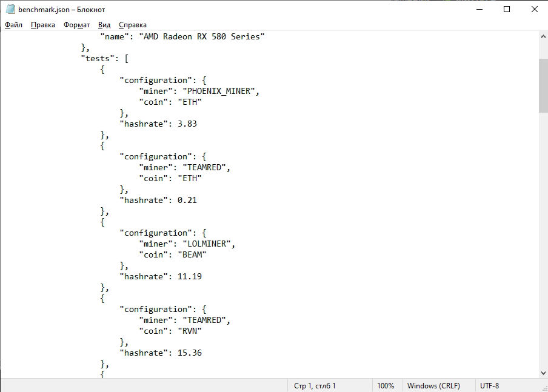Open the Справка menu
The image size is (548, 392).
[132, 25]
